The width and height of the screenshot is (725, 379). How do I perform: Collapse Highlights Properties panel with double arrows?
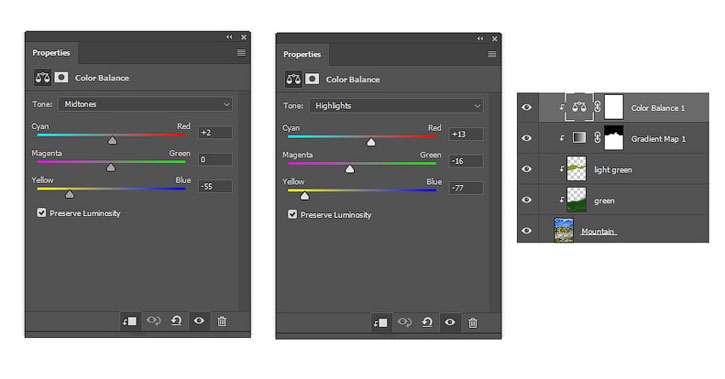(480, 38)
